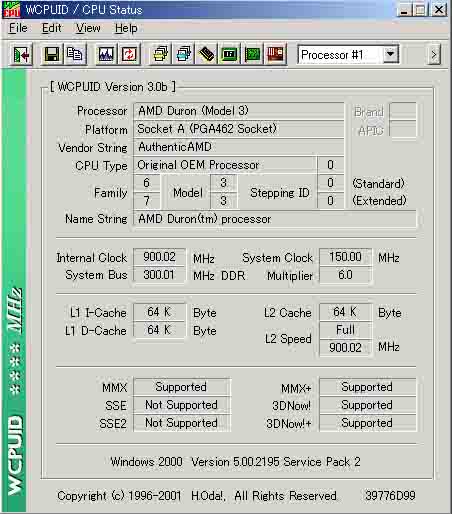Click the L2 Speed Full value
This screenshot has width=452, height=514.
(345, 330)
